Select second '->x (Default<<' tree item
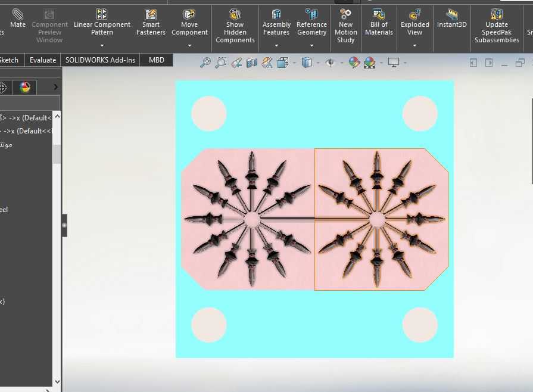Image resolution: width=533 pixels, height=392 pixels. coord(26,131)
